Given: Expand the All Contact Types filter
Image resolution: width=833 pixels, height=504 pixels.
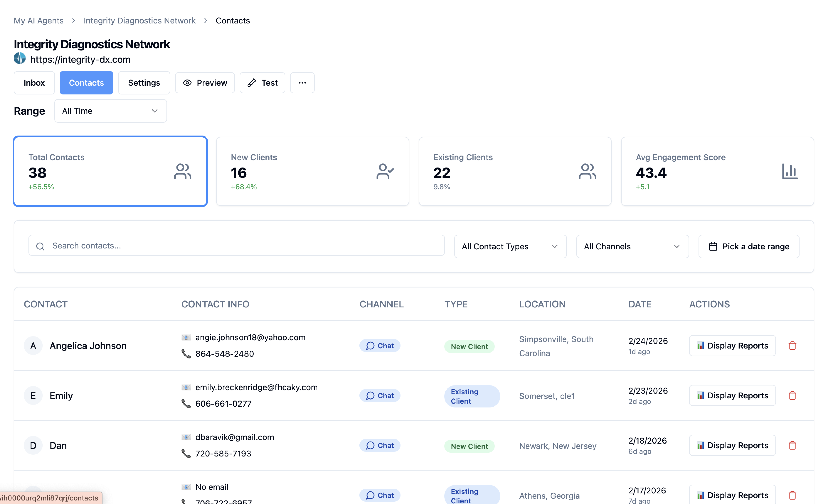Looking at the screenshot, I should (510, 246).
